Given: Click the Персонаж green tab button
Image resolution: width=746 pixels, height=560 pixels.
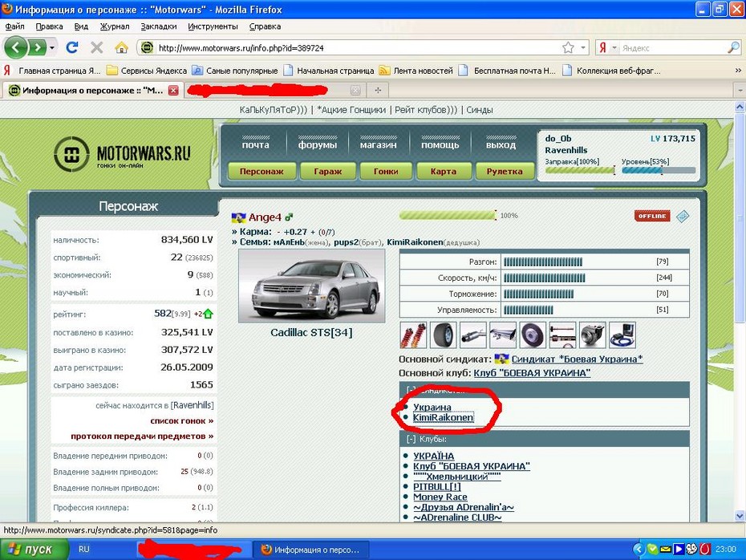Looking at the screenshot, I should 262,171.
